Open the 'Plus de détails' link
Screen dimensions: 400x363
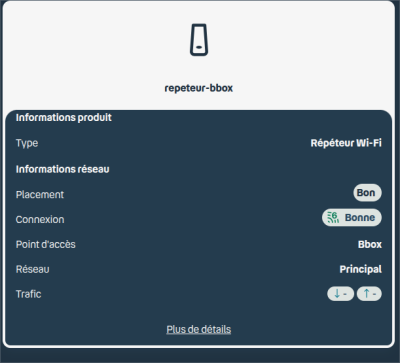point(199,329)
